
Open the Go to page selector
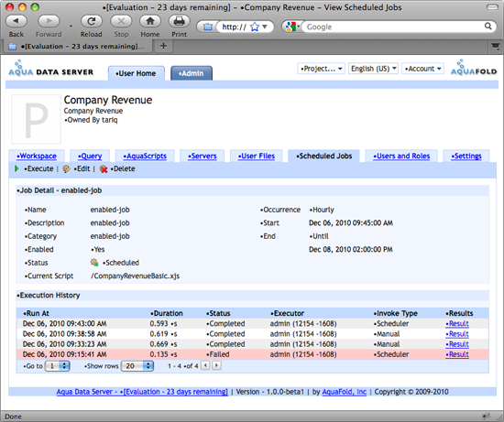57,366
